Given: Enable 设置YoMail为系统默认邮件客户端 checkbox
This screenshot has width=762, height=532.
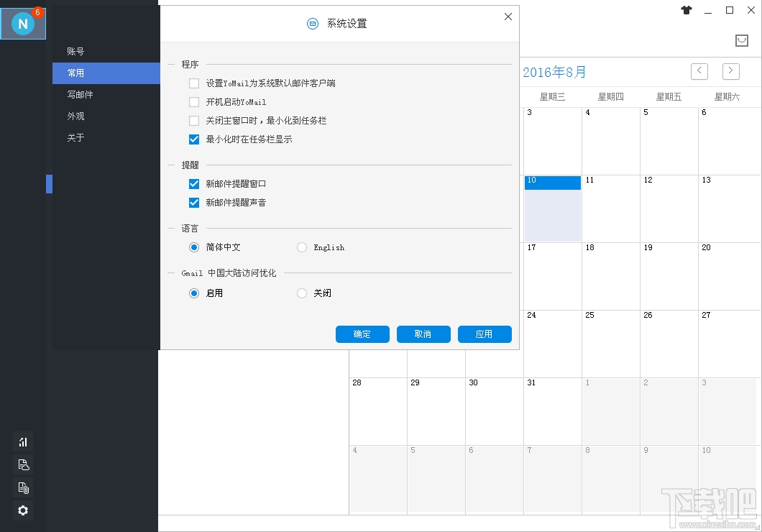Looking at the screenshot, I should pyautogui.click(x=194, y=83).
